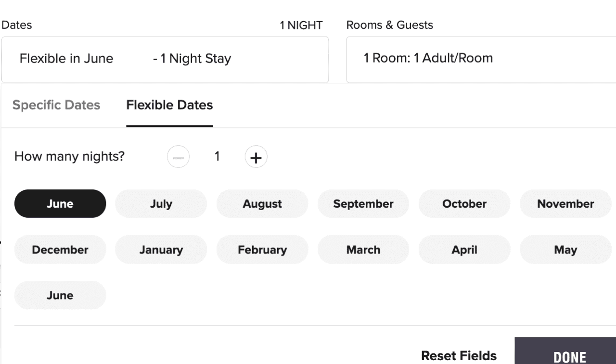Select the August month pill
Image resolution: width=616 pixels, height=364 pixels.
tap(262, 203)
